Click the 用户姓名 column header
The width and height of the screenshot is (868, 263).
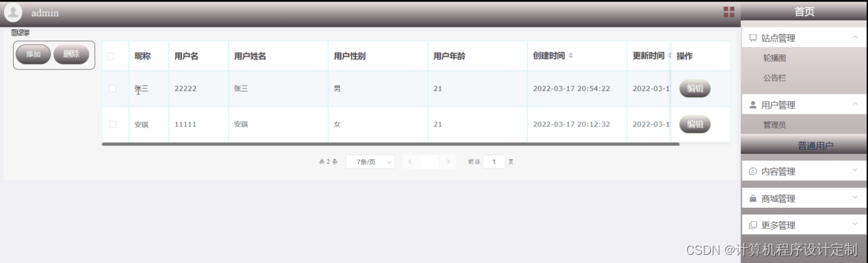point(250,56)
